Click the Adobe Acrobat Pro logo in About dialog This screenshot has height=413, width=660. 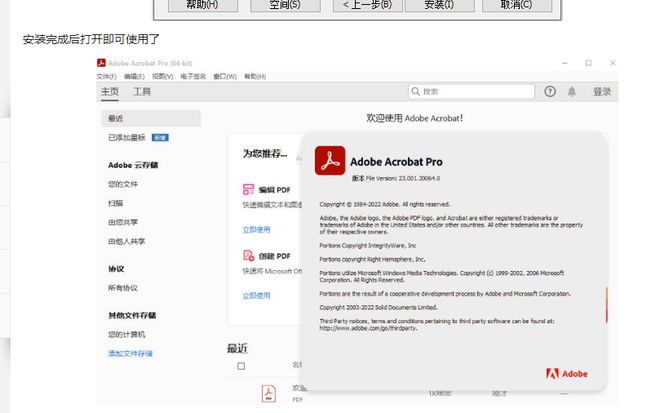pos(330,161)
